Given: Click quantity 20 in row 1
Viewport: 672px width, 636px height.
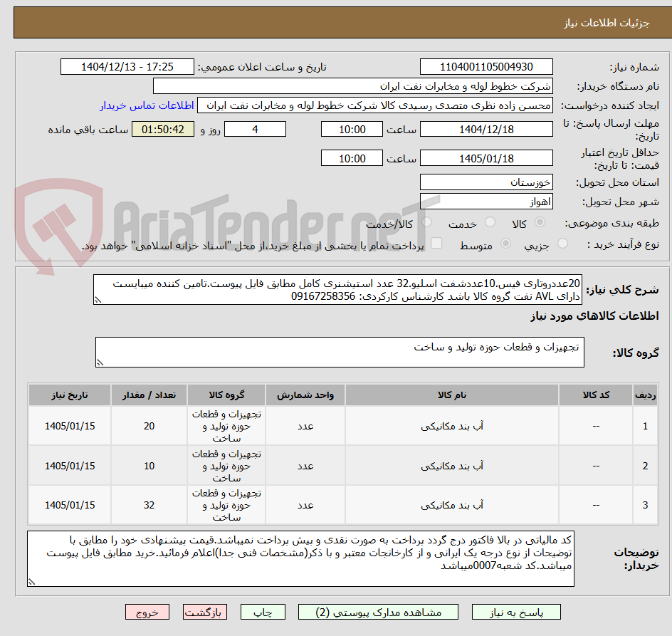Looking at the screenshot, I should 149,427.
